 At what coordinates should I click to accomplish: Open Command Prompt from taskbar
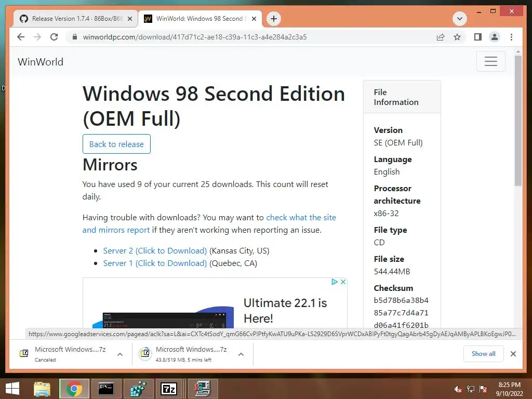pos(106,389)
